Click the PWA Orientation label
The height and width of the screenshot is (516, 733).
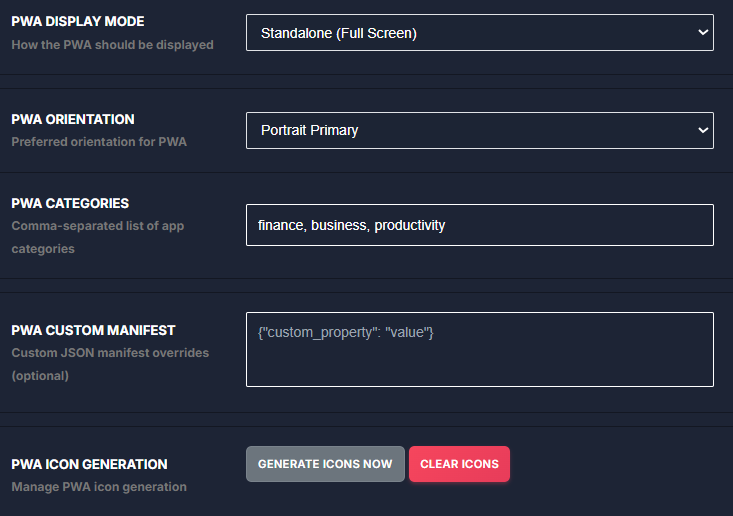pos(73,119)
